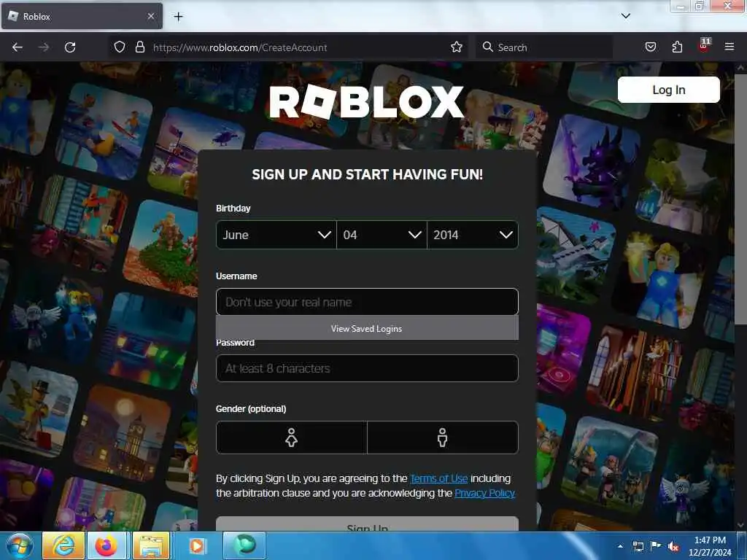The image size is (747, 560).
Task: Open the Terms of Use link
Action: click(438, 478)
